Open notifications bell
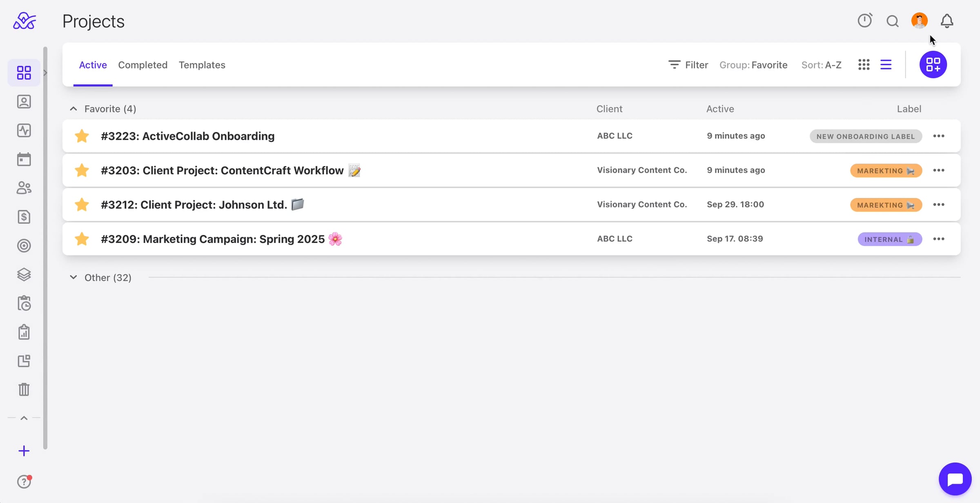 tap(947, 21)
